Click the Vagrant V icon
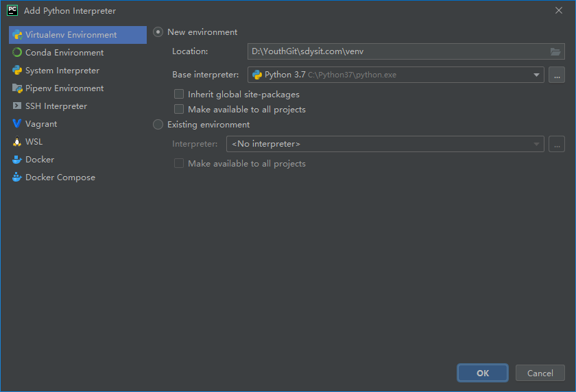This screenshot has height=392, width=576. click(x=17, y=124)
